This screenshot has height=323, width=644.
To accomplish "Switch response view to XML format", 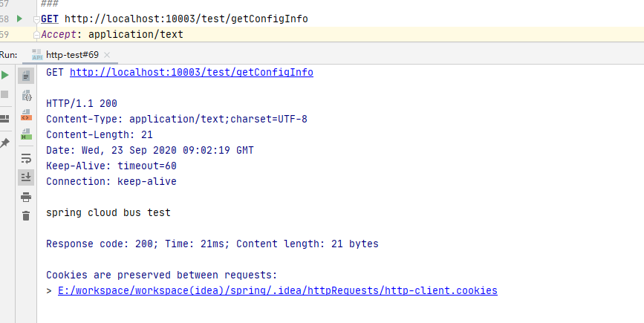I will 26,115.
